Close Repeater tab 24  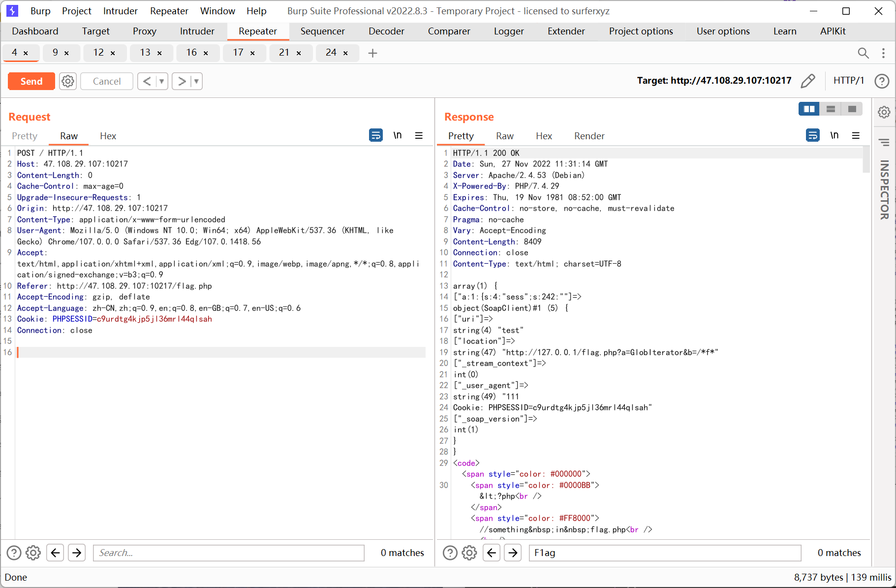(x=345, y=53)
